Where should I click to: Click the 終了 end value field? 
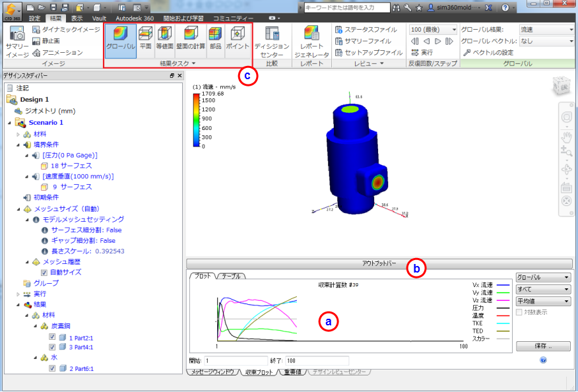pyautogui.click(x=317, y=361)
